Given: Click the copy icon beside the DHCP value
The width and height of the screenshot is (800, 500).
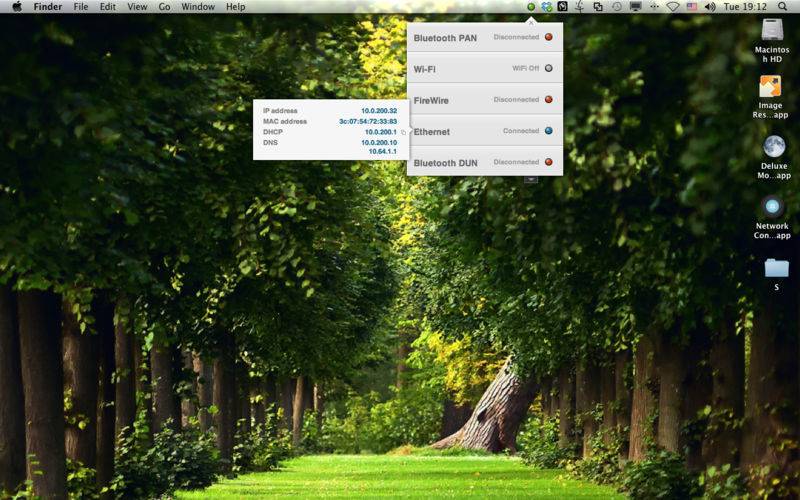Looking at the screenshot, I should point(403,132).
